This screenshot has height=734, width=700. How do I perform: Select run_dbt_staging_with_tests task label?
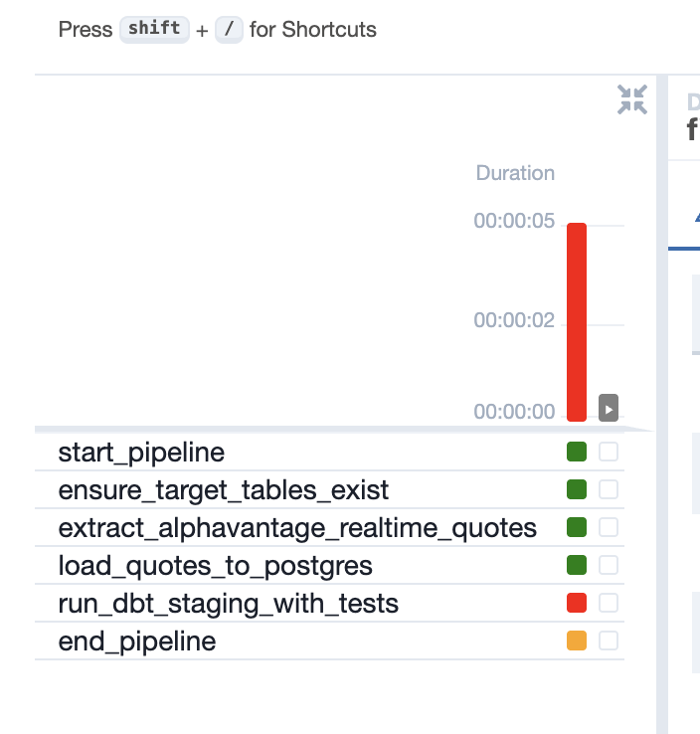coord(229,604)
